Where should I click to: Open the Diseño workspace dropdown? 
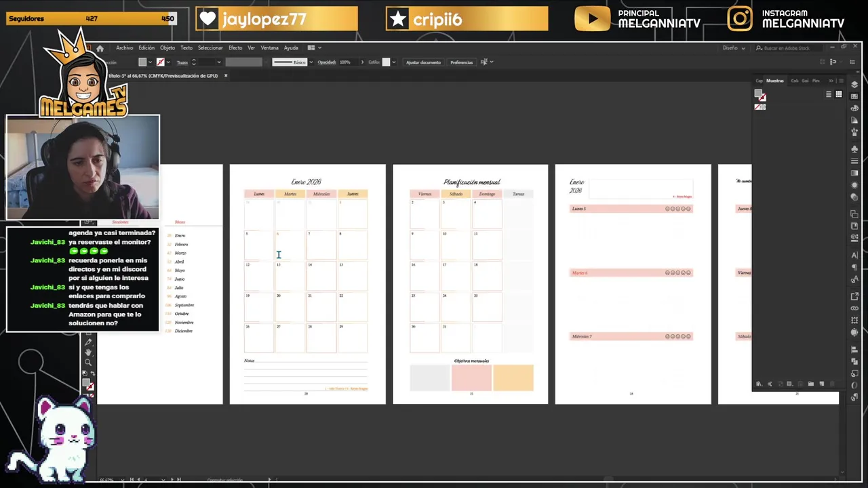734,48
